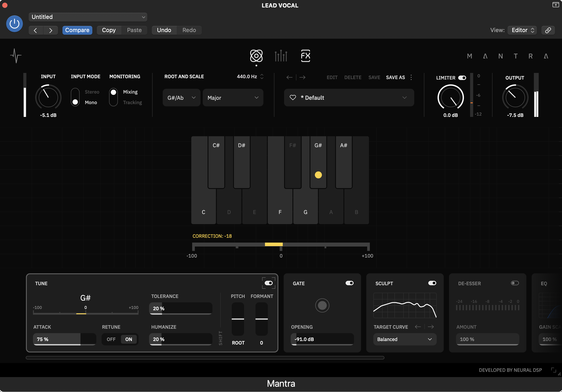Click the Humanize 20 % slider
The width and height of the screenshot is (562, 392).
tap(181, 339)
